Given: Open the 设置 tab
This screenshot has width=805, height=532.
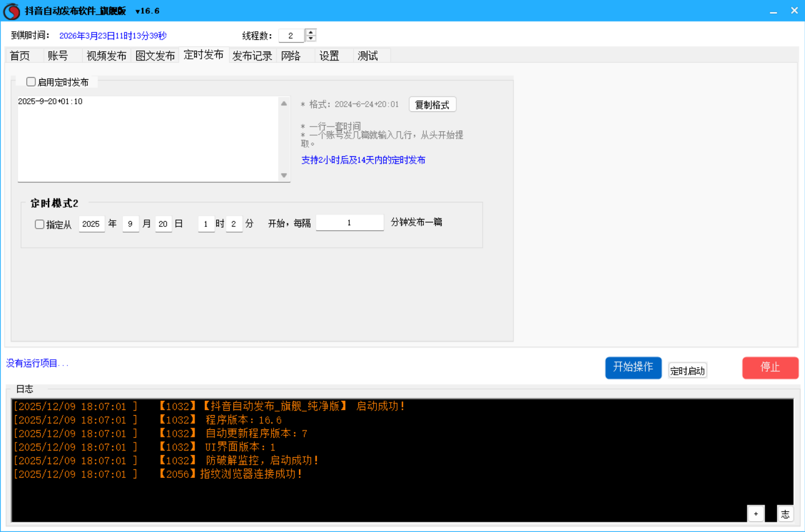Looking at the screenshot, I should click(x=329, y=56).
